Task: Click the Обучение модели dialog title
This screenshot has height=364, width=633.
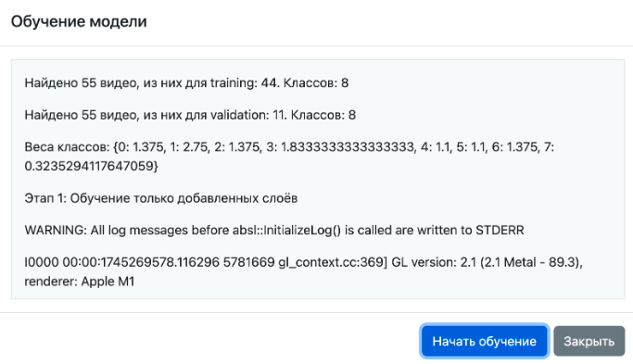Action: 79,21
